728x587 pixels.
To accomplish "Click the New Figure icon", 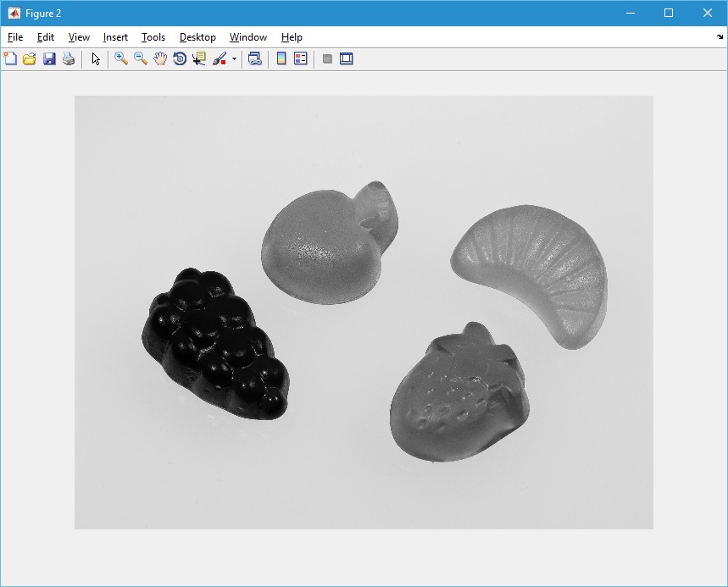I will 10,59.
